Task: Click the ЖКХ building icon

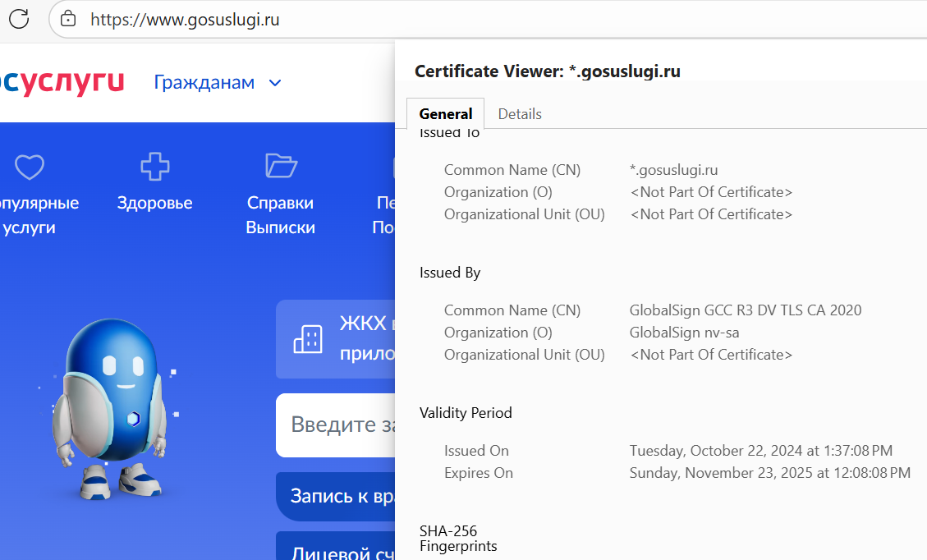Action: pyautogui.click(x=308, y=338)
